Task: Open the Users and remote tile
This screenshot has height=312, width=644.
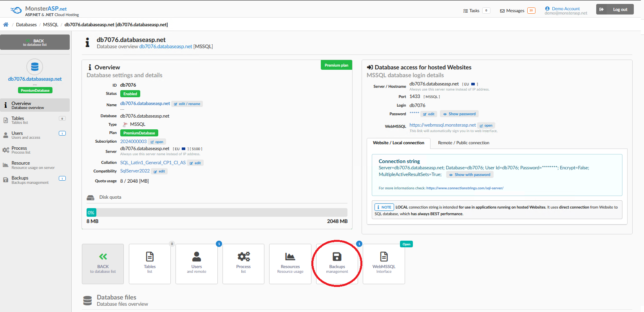Action: [197, 264]
